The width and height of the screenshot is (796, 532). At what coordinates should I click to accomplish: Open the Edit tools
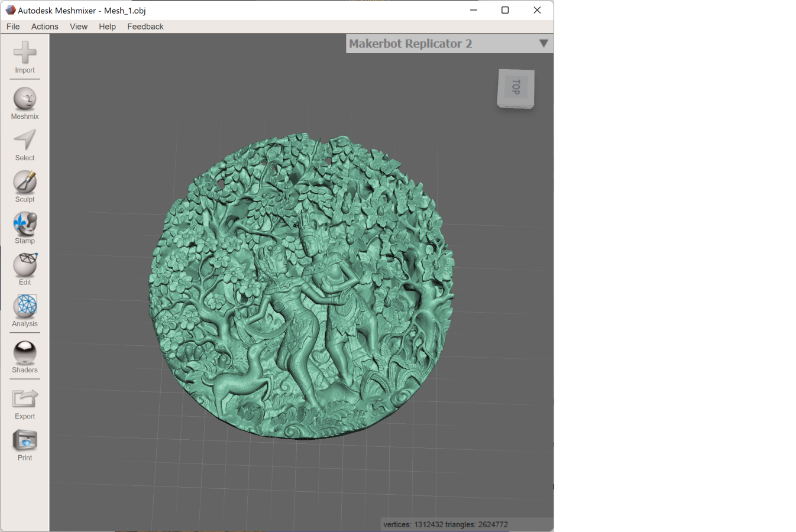click(x=25, y=265)
